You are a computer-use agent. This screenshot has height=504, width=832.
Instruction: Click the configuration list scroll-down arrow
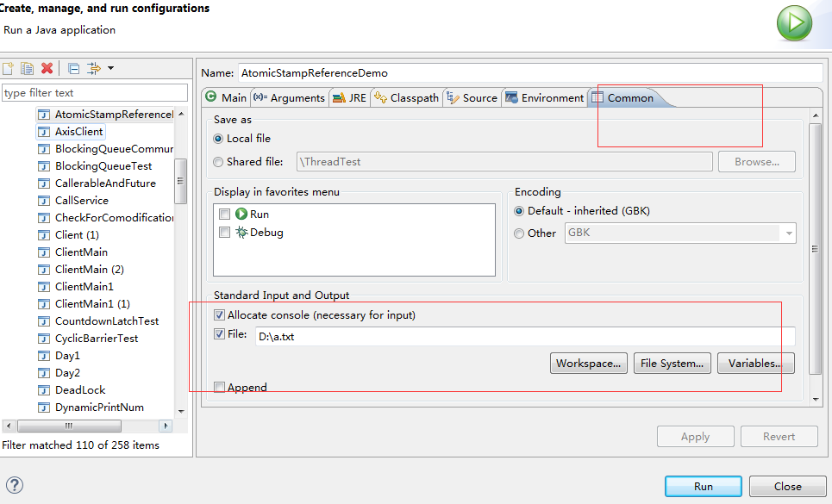(x=181, y=411)
